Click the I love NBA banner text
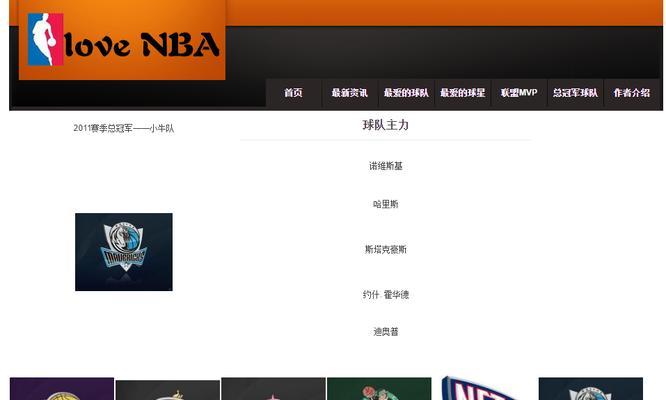 (142, 44)
